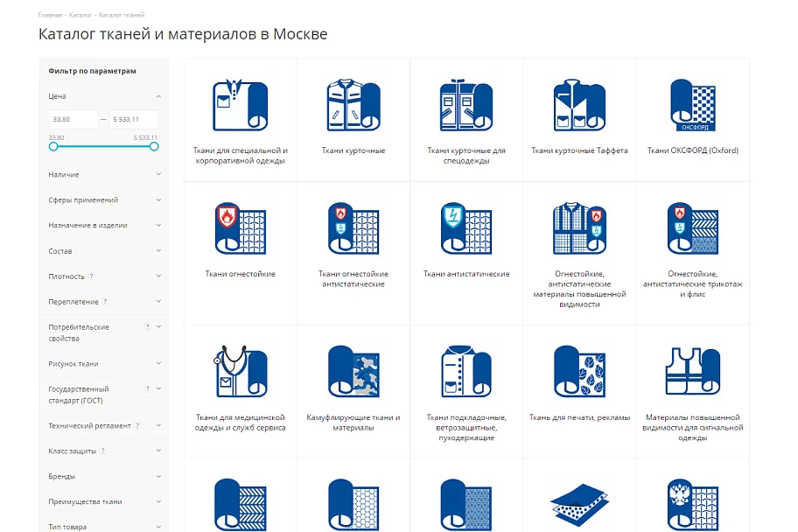Click the camouflage fabric roll icon
The height and width of the screenshot is (532, 798).
click(x=353, y=372)
